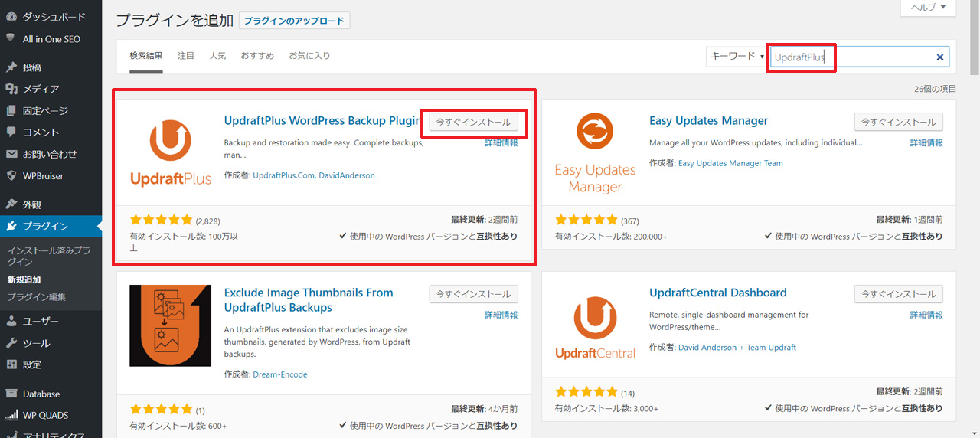Click the comment bubble icon beside コメント

coord(11,132)
